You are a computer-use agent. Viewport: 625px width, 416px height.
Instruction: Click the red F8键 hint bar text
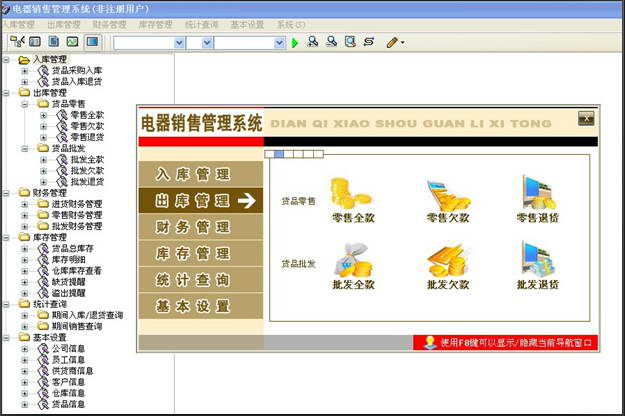(515, 343)
